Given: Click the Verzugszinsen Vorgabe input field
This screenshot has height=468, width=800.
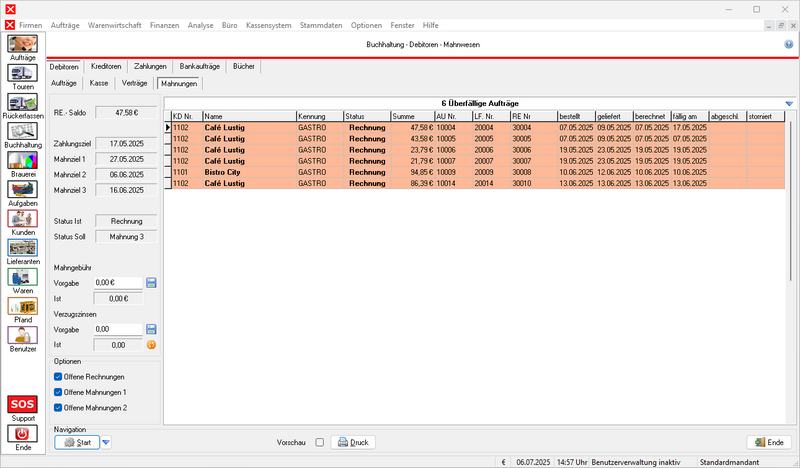Looking at the screenshot, I should (118, 329).
